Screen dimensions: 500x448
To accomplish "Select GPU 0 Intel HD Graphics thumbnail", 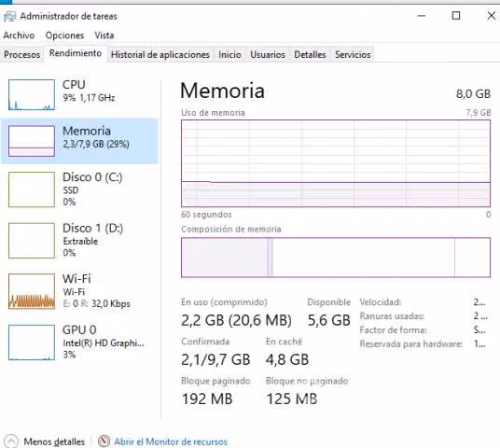I will pyautogui.click(x=32, y=343).
